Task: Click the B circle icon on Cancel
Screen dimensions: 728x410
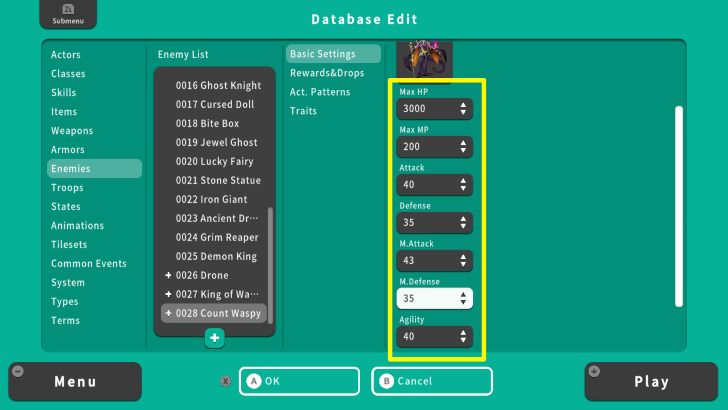Action: [x=386, y=381]
